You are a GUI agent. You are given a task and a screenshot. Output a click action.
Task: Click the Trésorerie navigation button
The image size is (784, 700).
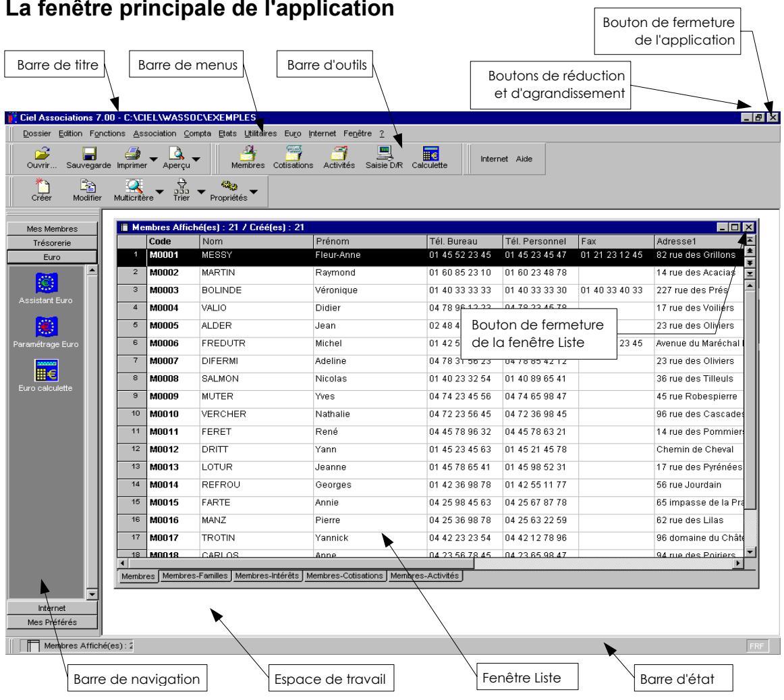[x=52, y=243]
